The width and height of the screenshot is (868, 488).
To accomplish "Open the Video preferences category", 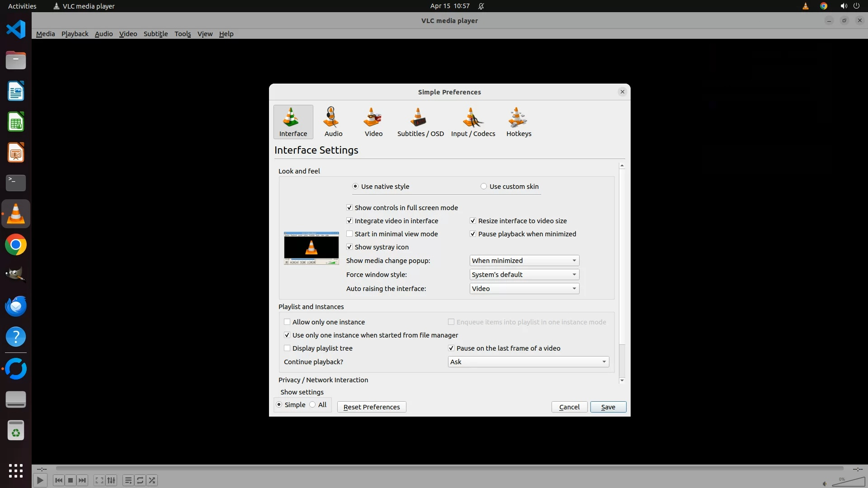I will [373, 122].
